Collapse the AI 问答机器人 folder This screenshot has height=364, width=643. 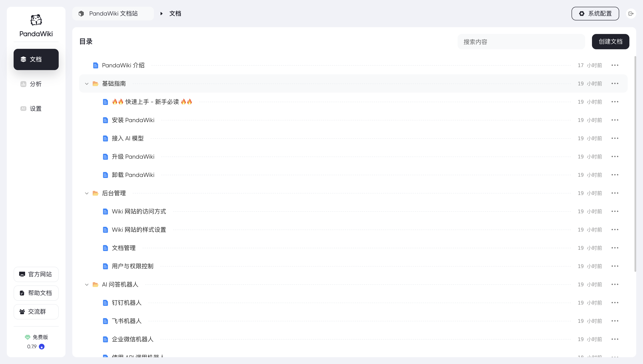coord(87,285)
